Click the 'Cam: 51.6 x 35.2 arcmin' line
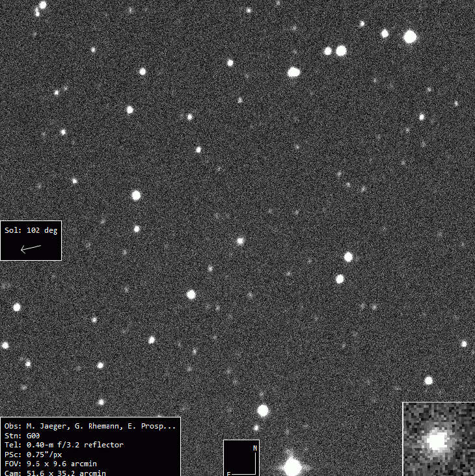 click(x=55, y=473)
